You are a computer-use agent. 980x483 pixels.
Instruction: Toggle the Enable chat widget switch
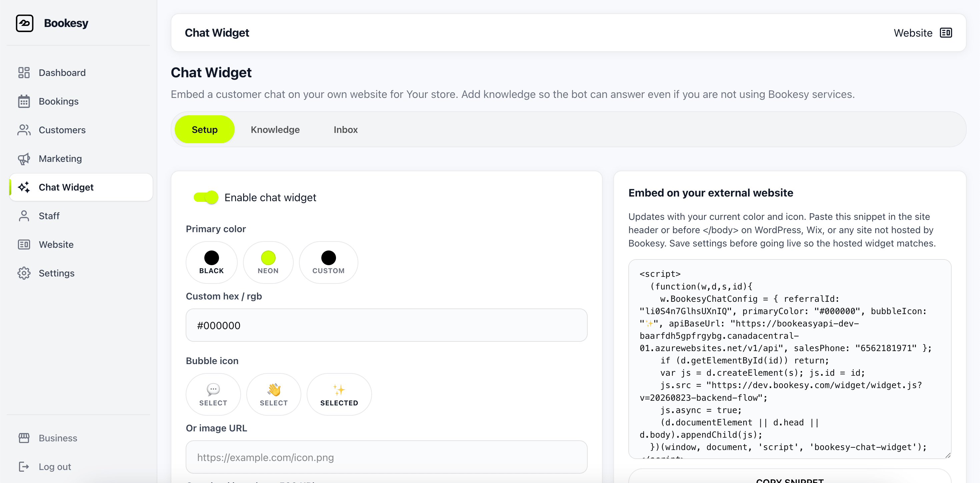coord(206,198)
